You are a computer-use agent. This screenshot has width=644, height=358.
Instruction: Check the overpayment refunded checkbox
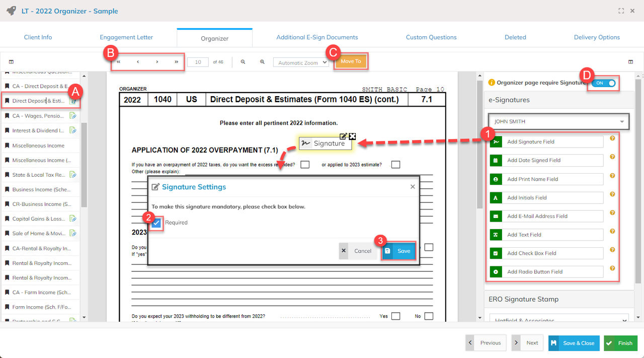[x=304, y=165]
